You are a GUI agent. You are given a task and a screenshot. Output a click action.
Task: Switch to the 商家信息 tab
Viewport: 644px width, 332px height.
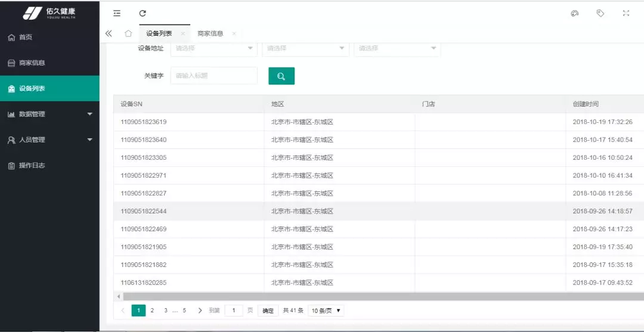(x=210, y=33)
